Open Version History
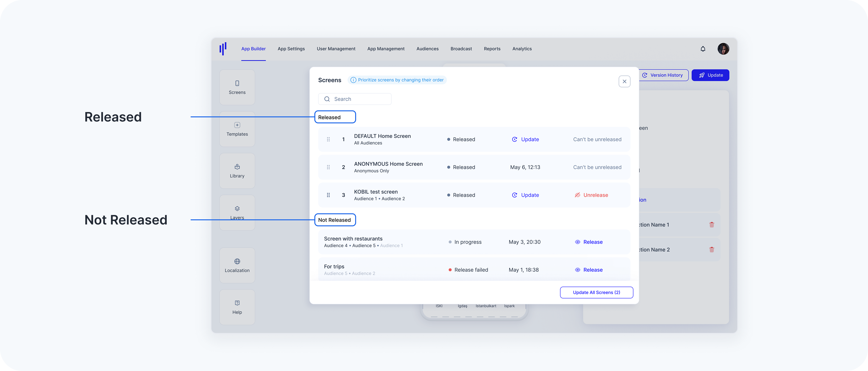868x371 pixels. tap(663, 75)
